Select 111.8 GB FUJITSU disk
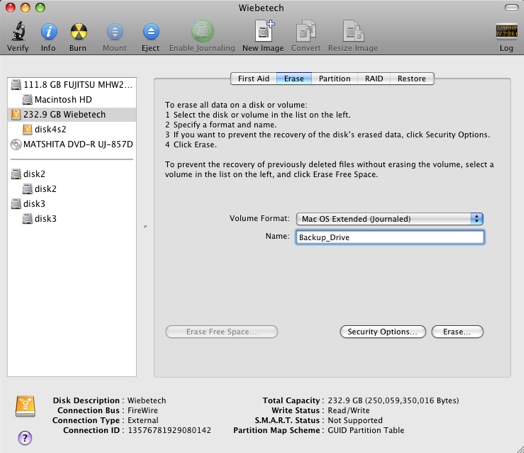 click(72, 85)
